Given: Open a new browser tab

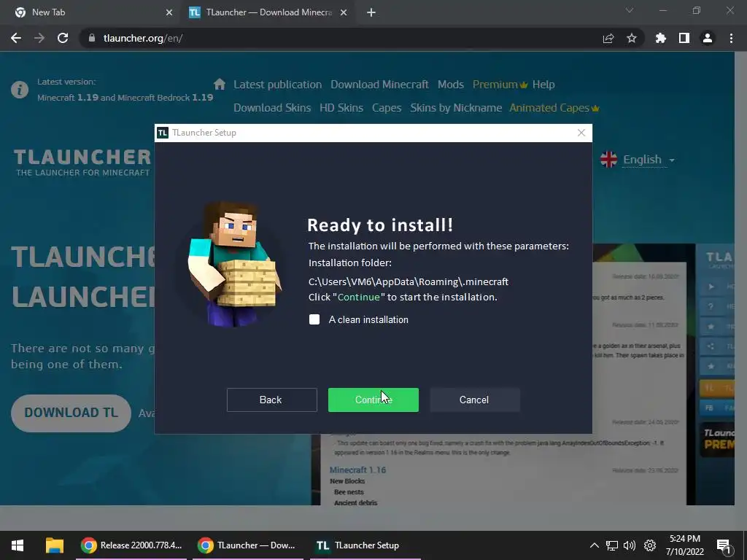Looking at the screenshot, I should tap(371, 12).
